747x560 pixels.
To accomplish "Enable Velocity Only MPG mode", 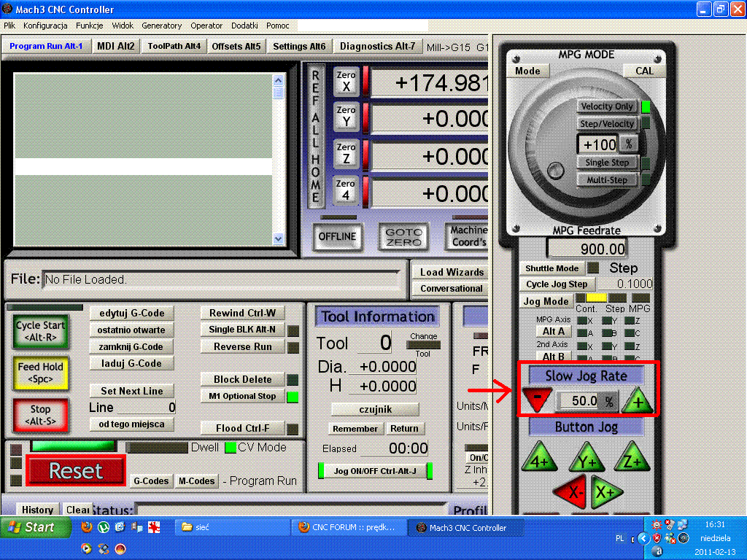I will (606, 106).
